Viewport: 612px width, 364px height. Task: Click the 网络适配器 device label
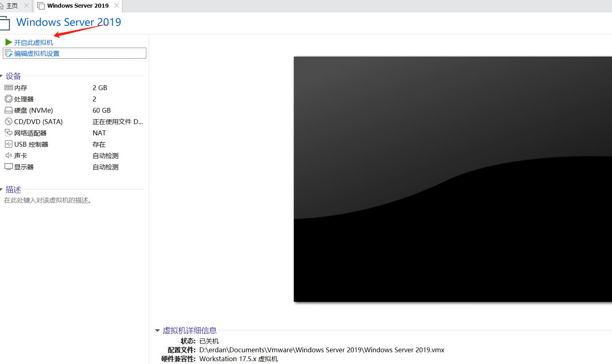pos(30,133)
